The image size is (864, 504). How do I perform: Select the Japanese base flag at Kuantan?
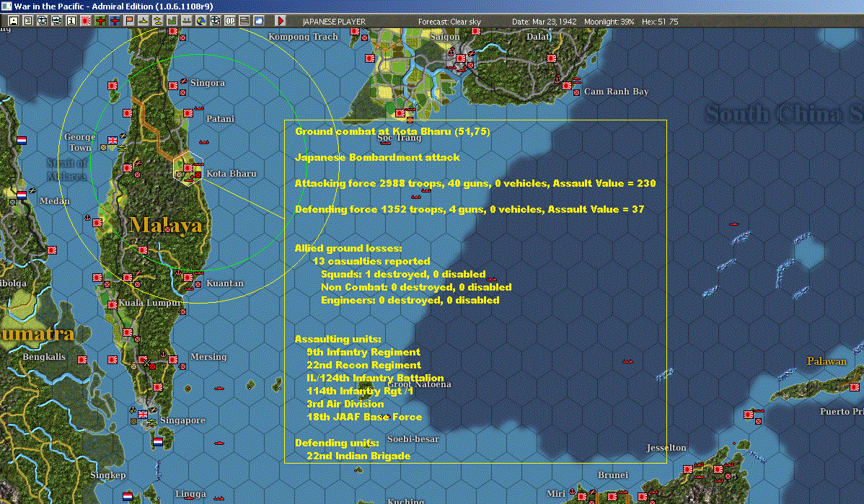(188, 278)
